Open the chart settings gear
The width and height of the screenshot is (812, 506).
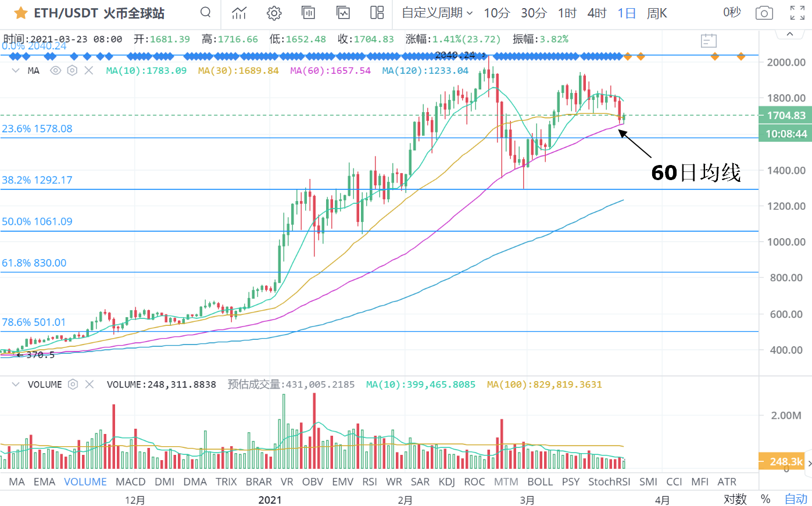point(274,13)
